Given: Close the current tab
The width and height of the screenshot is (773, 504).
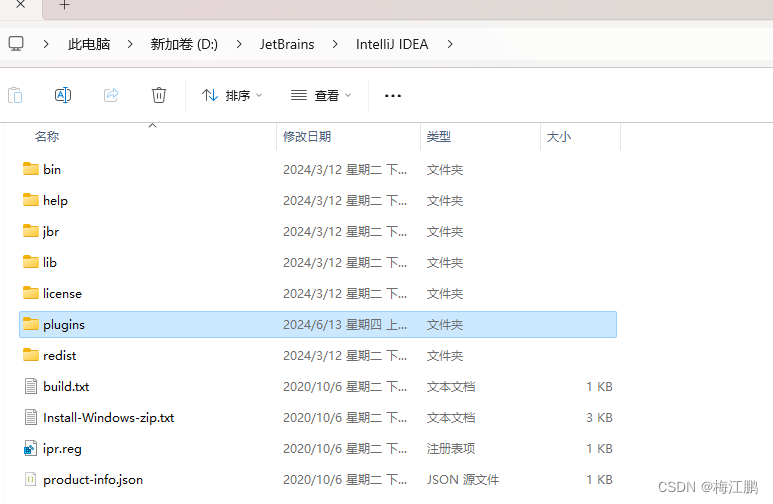Looking at the screenshot, I should click(20, 5).
